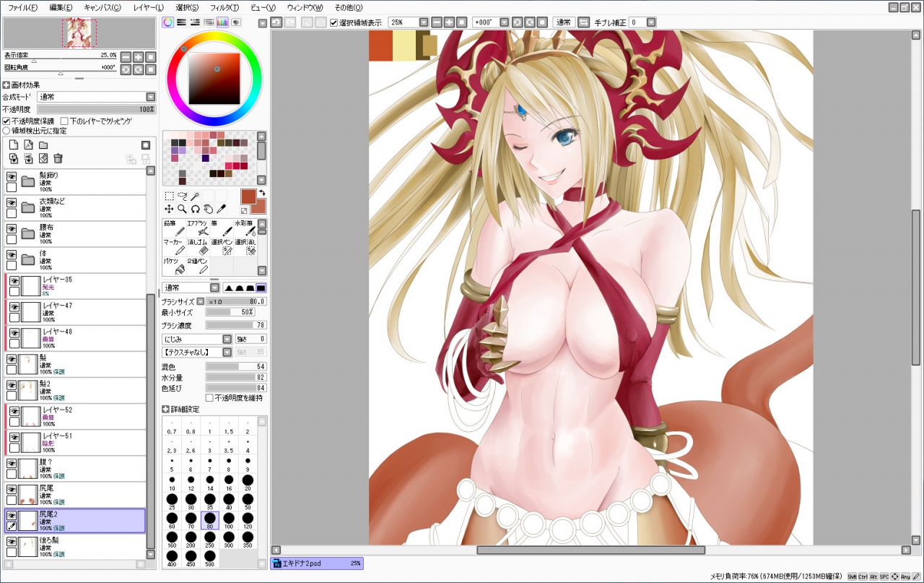Select the 2値ペン tool
Viewport: 924px width, 583px height.
click(x=198, y=265)
